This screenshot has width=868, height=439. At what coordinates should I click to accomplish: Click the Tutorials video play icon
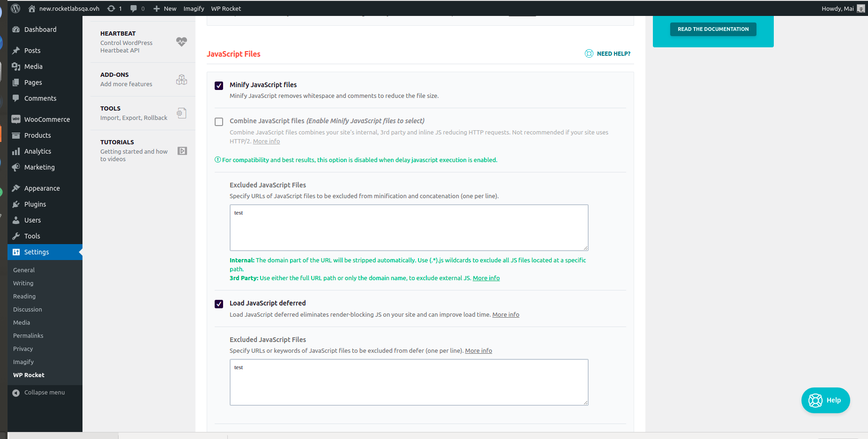click(182, 151)
